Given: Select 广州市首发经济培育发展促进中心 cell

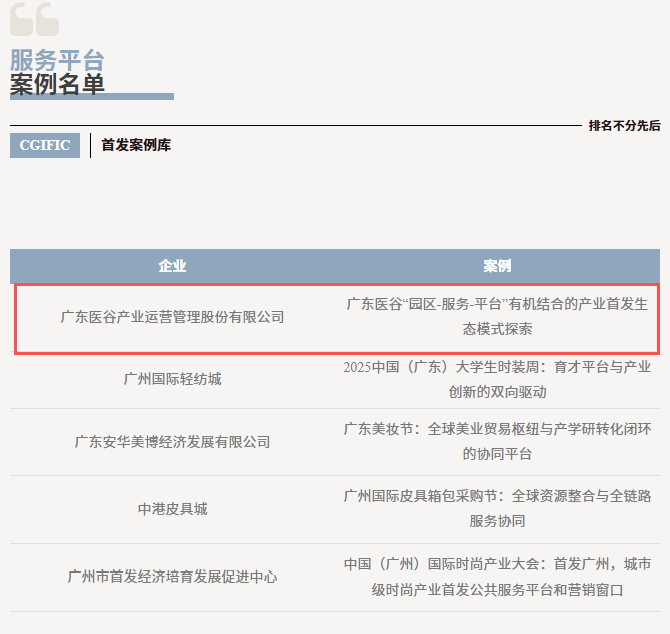Looking at the screenshot, I should 173,577.
